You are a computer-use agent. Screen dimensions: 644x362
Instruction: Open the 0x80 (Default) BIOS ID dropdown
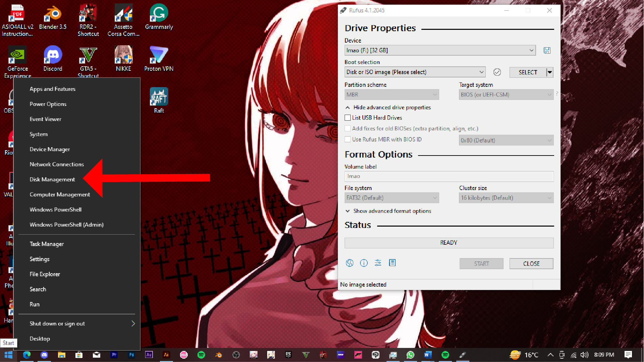[506, 140]
